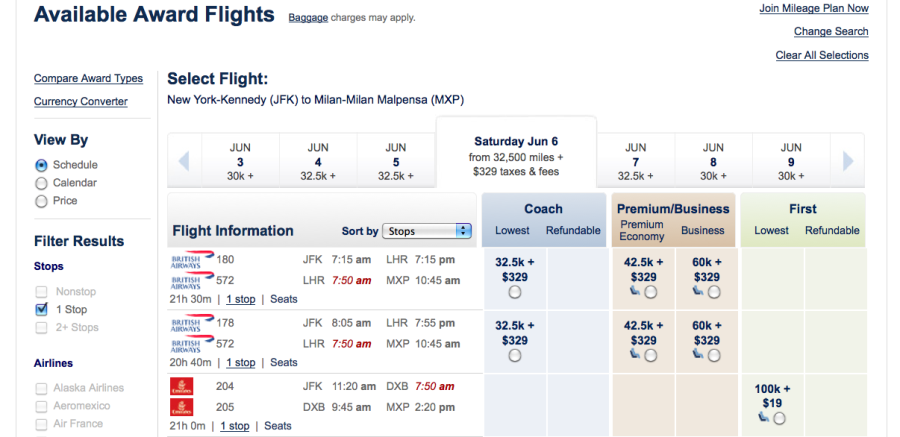Open the Currency Converter link

81,101
